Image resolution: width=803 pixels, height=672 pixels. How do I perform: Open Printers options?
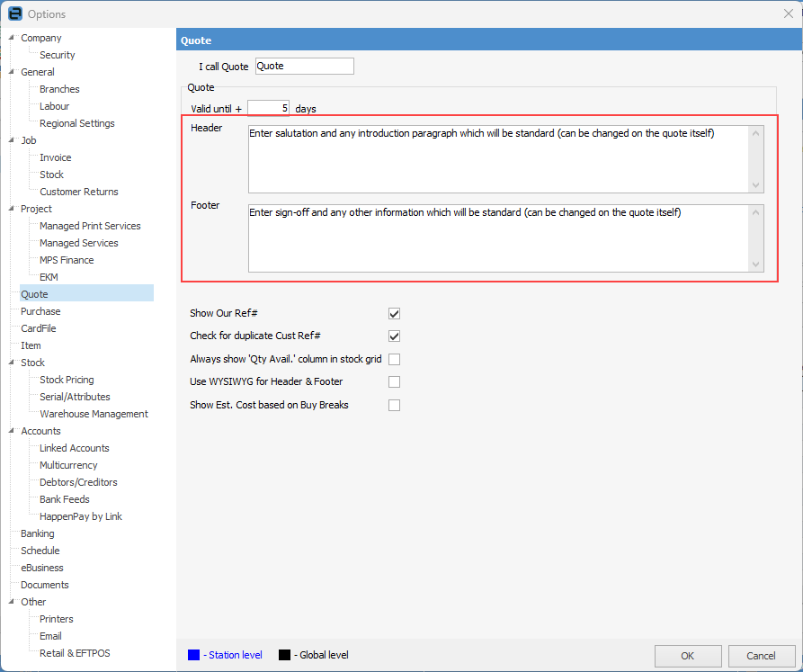click(x=57, y=619)
